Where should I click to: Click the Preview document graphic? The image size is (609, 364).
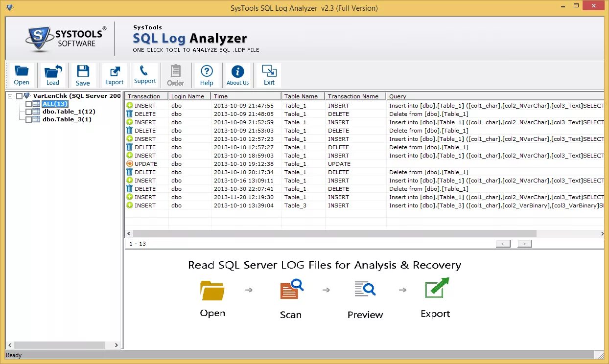point(365,289)
